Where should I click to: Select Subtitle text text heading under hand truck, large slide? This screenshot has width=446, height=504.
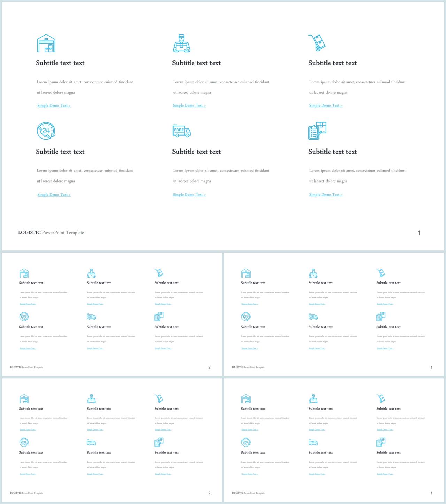333,63
